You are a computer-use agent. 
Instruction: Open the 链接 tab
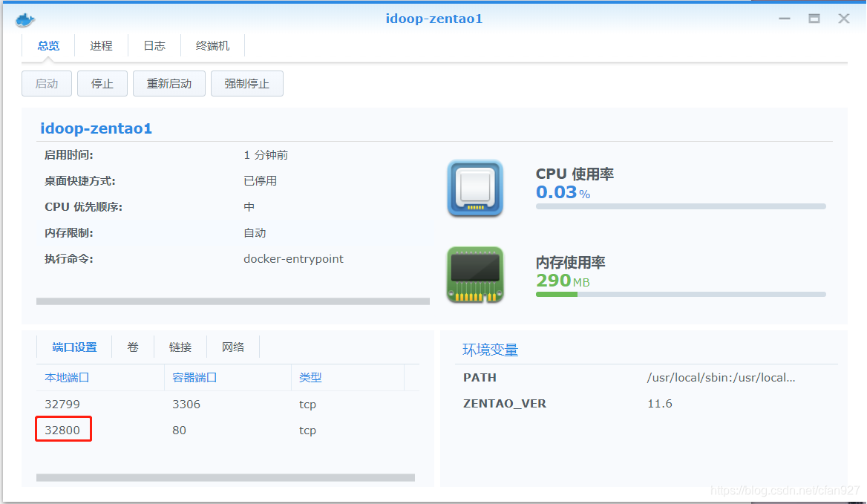(x=180, y=347)
